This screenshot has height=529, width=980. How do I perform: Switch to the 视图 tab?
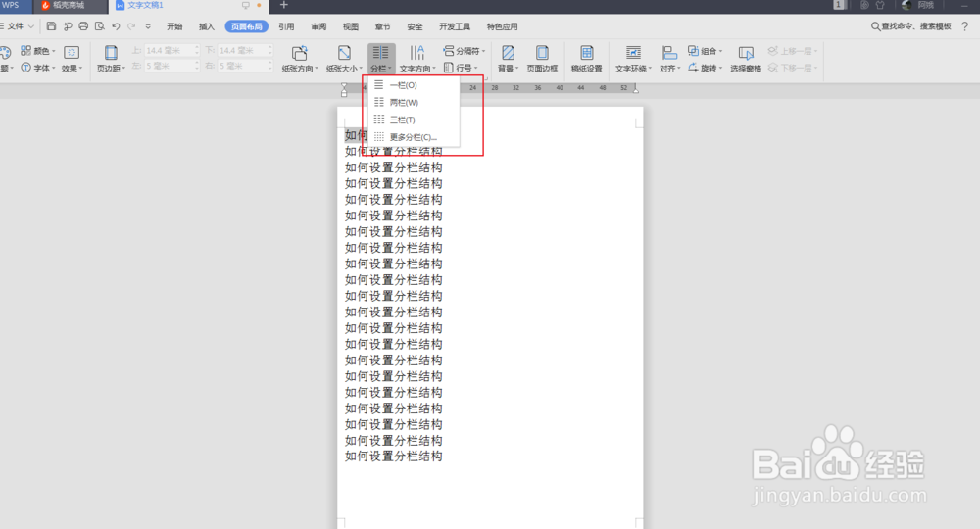tap(351, 26)
